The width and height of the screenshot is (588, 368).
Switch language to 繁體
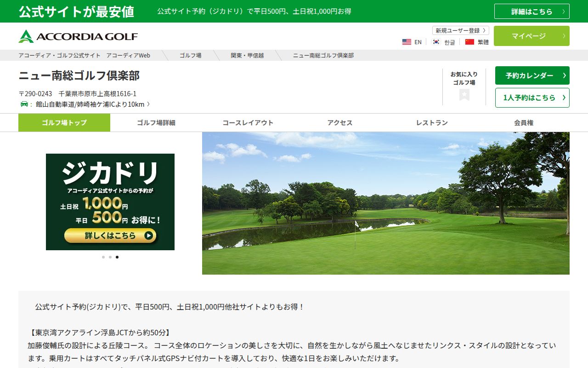pyautogui.click(x=483, y=42)
